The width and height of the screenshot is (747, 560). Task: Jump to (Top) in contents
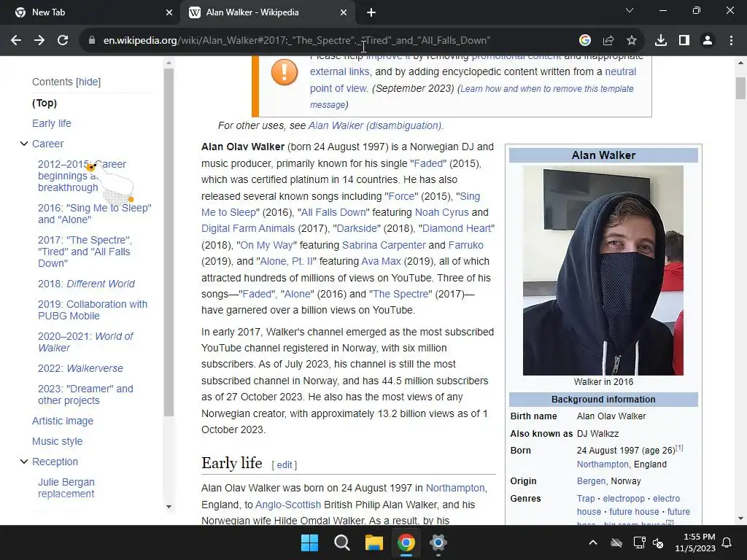44,103
